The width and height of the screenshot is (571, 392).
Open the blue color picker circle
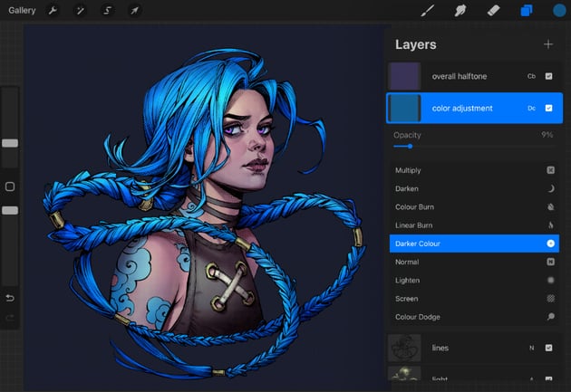[559, 10]
